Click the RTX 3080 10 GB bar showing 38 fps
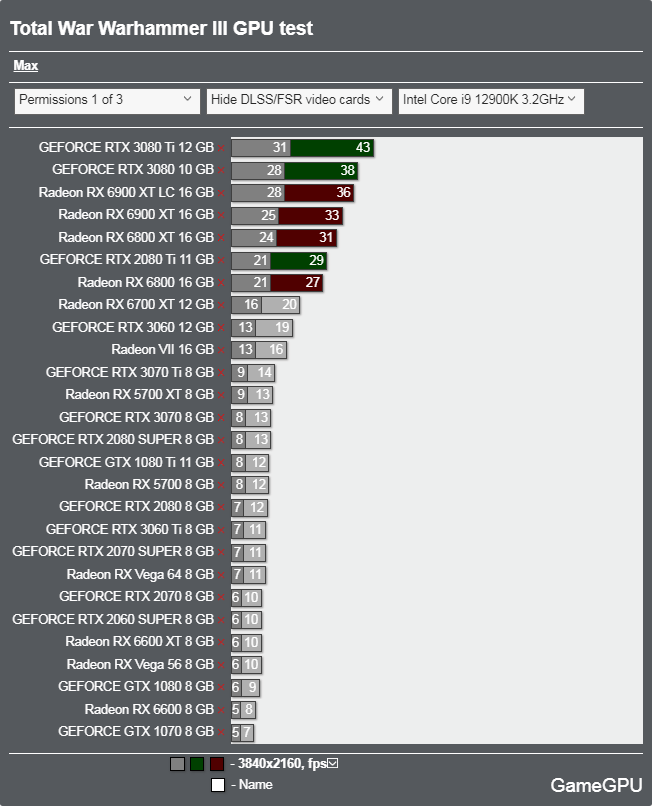The image size is (652, 806). [x=321, y=171]
